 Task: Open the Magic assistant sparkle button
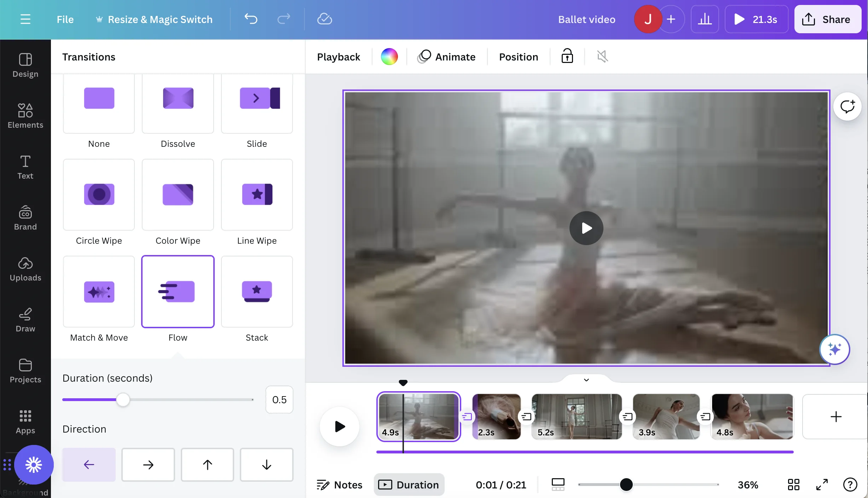coord(834,349)
